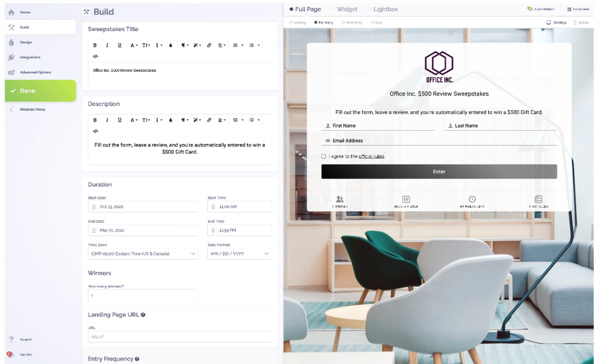Open Design section in sidebar

[40, 42]
